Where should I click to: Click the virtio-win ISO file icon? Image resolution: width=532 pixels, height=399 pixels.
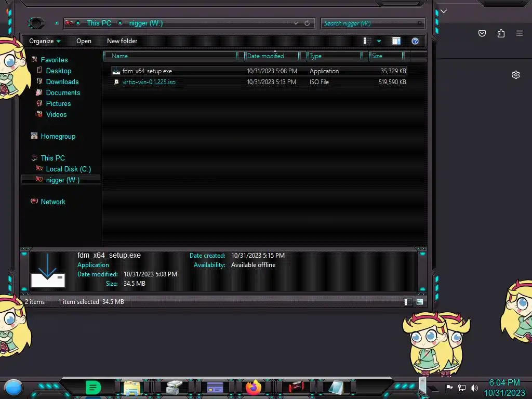tap(116, 82)
